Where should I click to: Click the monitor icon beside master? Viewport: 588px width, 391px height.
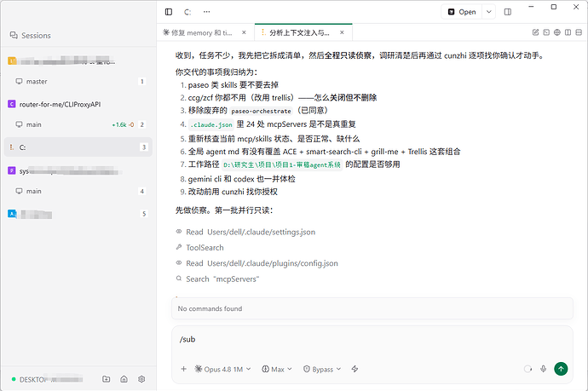coord(19,81)
